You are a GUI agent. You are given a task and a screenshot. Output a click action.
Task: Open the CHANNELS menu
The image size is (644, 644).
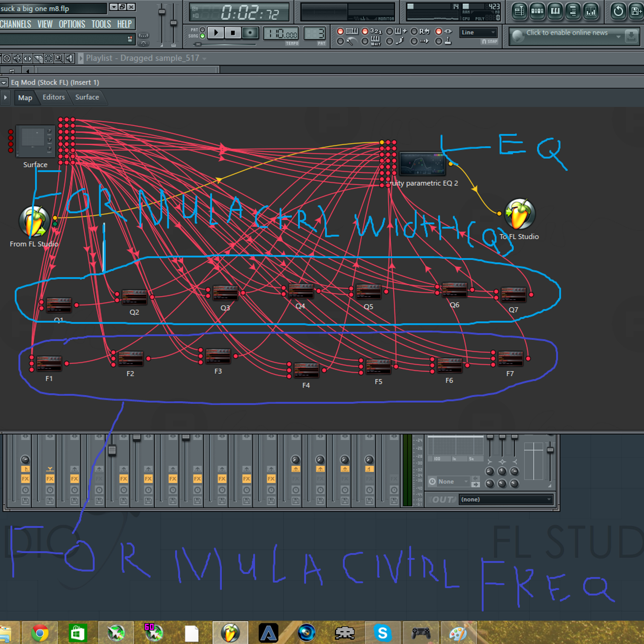[x=15, y=24]
